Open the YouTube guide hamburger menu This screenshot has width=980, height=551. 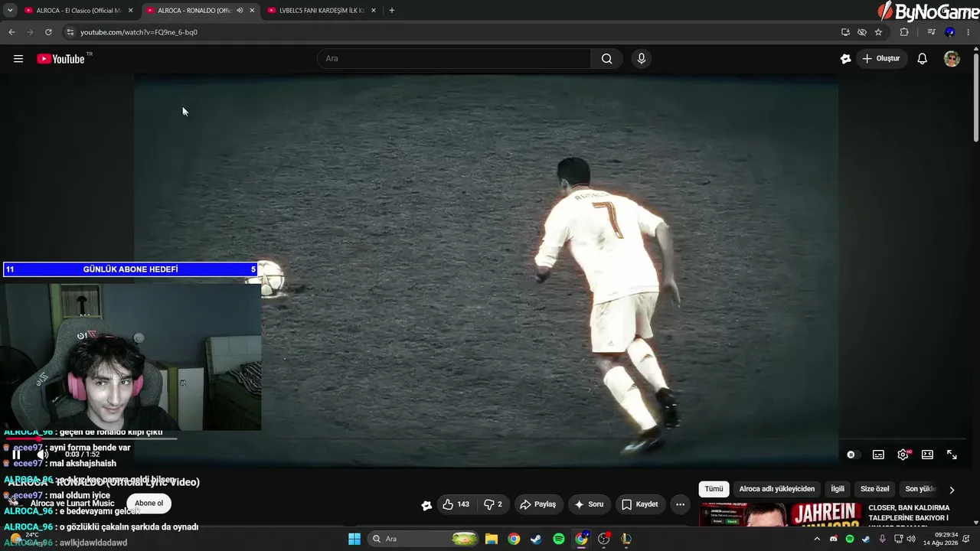(x=18, y=59)
